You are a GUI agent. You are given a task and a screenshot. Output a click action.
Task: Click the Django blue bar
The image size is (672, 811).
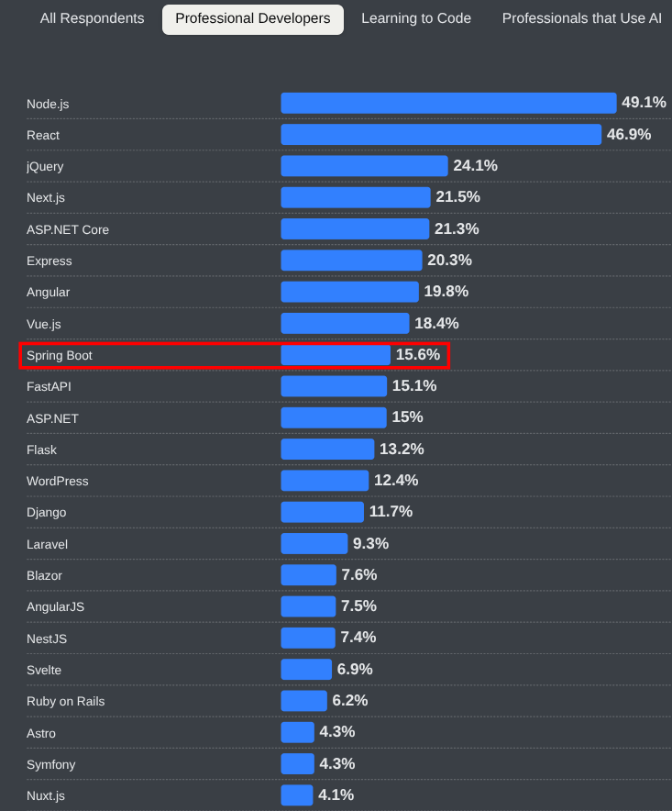pyautogui.click(x=322, y=512)
